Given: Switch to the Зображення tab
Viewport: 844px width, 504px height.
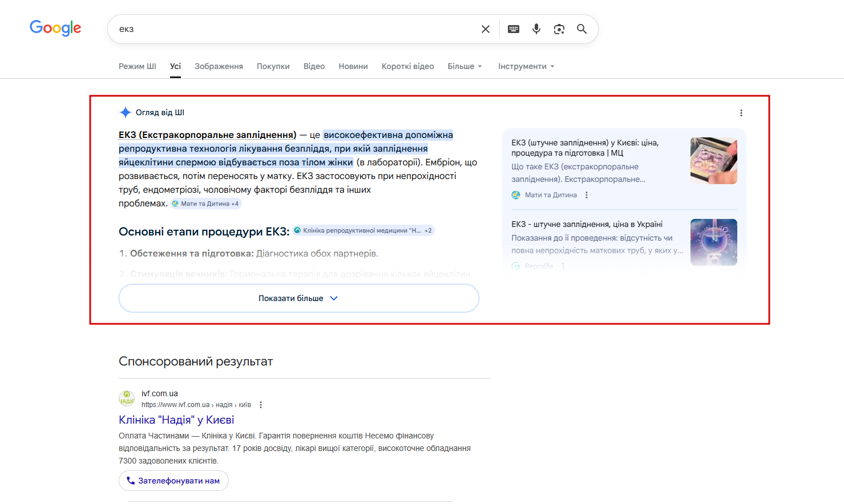Looking at the screenshot, I should [x=219, y=66].
